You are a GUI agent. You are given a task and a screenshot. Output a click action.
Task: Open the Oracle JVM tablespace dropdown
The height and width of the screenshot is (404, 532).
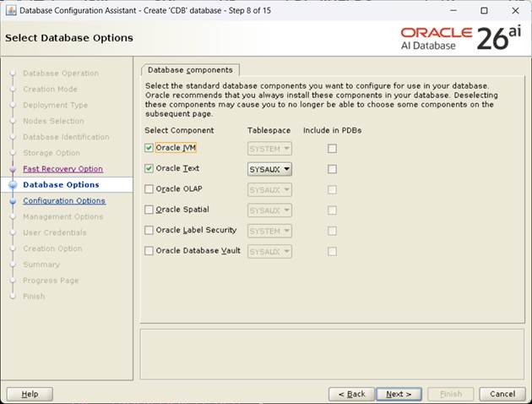(269, 149)
